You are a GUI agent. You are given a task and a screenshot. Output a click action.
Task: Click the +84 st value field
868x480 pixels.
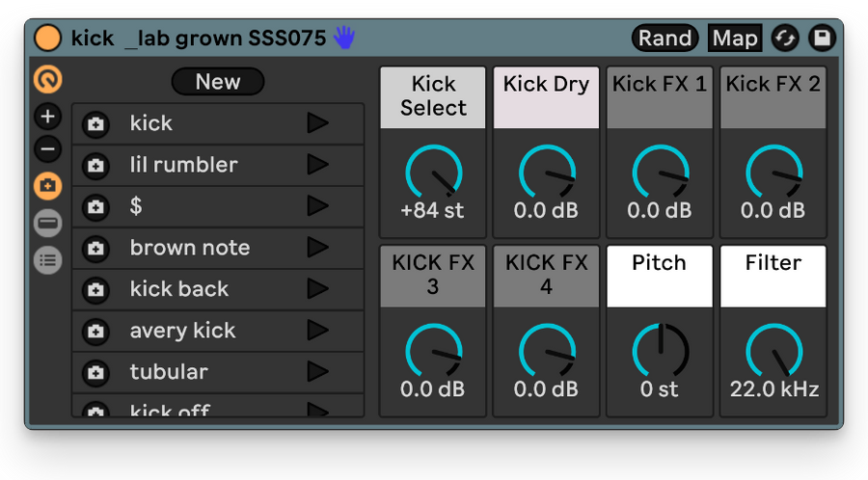432,210
